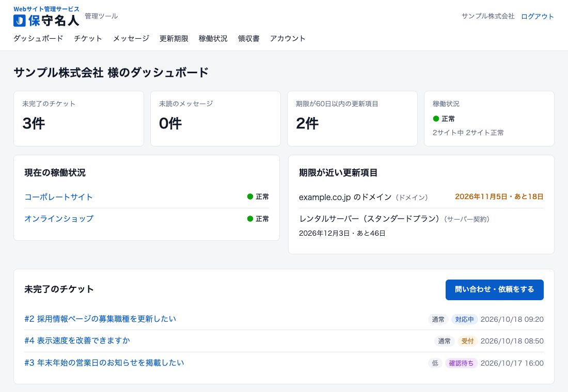568x392 pixels.
Task: Click the 2026/10/18 09:20 timestamp
Action: [512, 319]
